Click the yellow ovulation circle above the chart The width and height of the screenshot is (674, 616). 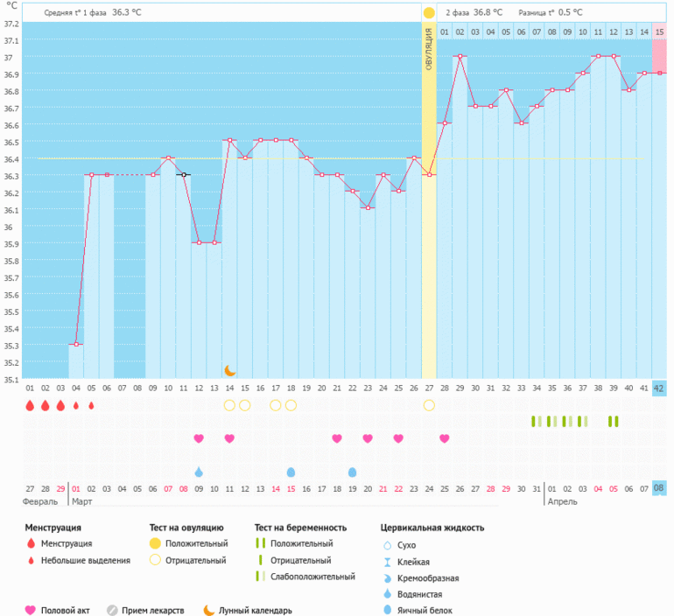tap(429, 13)
